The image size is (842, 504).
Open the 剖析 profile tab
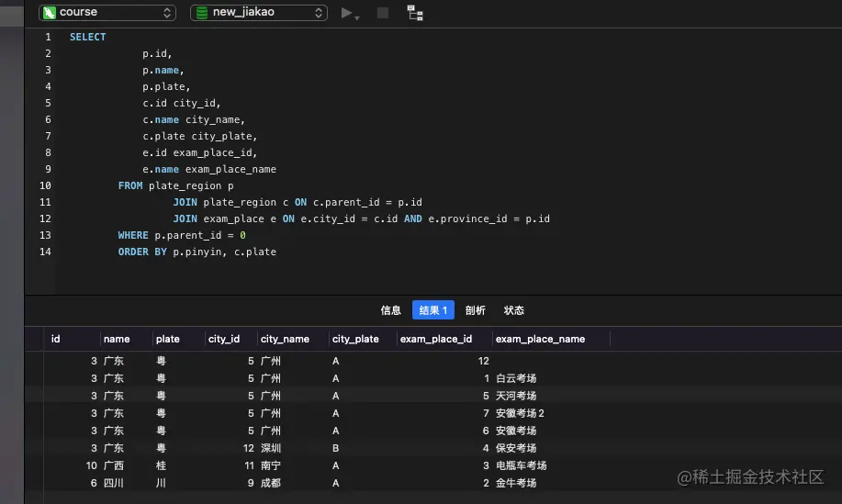pyautogui.click(x=476, y=310)
